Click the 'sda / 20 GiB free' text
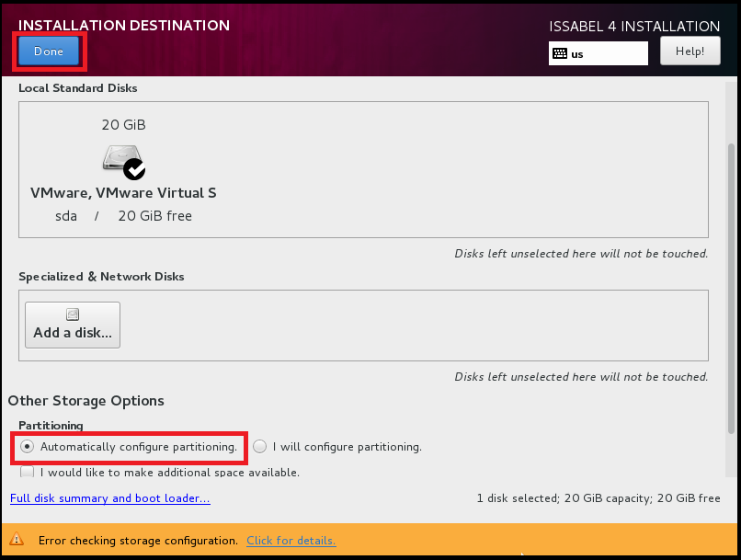 coord(123,216)
